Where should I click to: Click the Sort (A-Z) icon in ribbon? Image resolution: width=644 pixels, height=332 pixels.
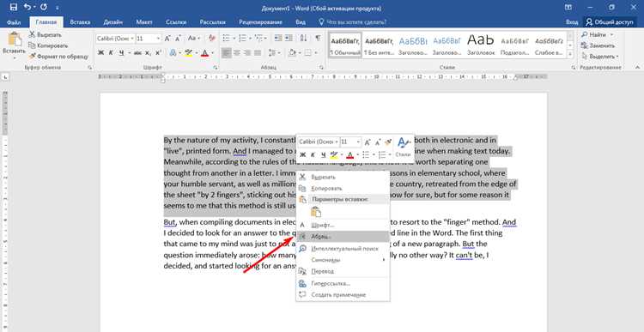coord(304,38)
